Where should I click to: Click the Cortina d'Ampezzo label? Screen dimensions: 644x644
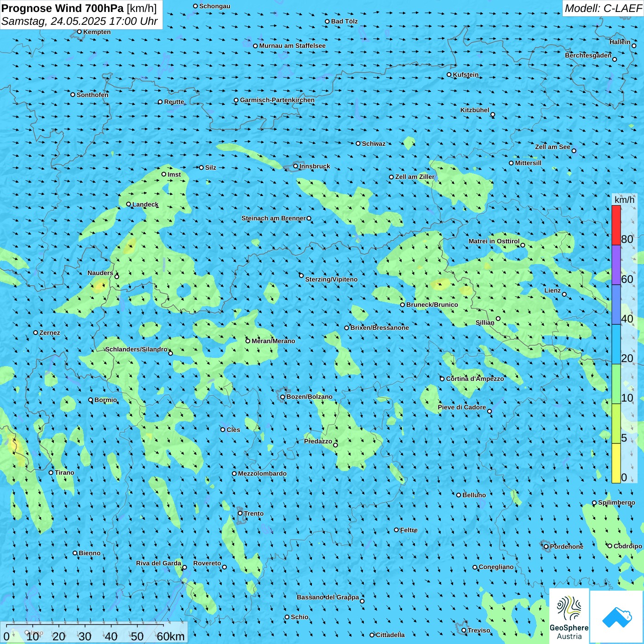475,379
